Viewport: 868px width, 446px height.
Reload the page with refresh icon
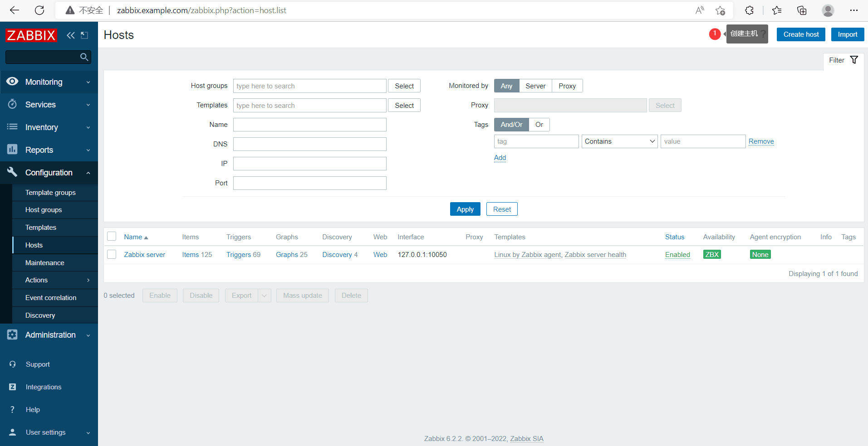tap(39, 10)
